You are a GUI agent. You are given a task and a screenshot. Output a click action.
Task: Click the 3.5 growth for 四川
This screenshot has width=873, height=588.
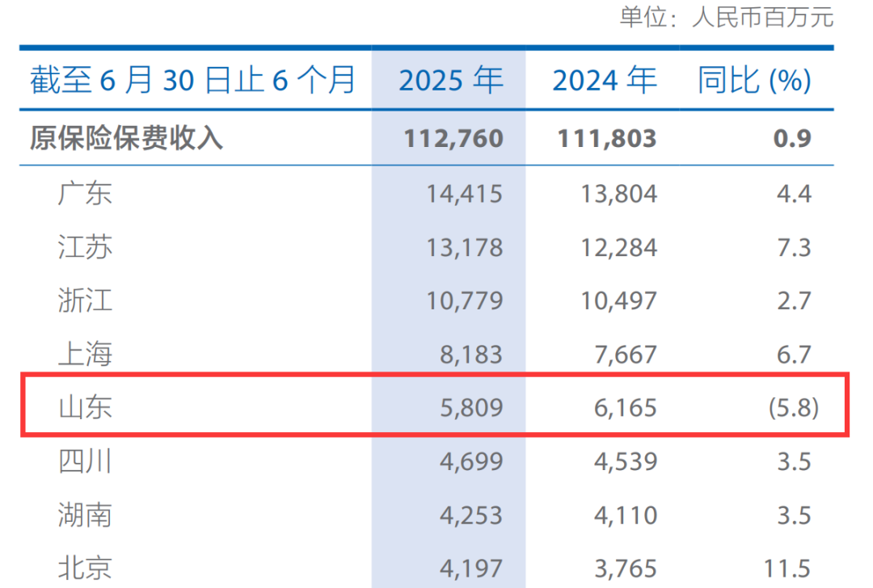(x=795, y=461)
